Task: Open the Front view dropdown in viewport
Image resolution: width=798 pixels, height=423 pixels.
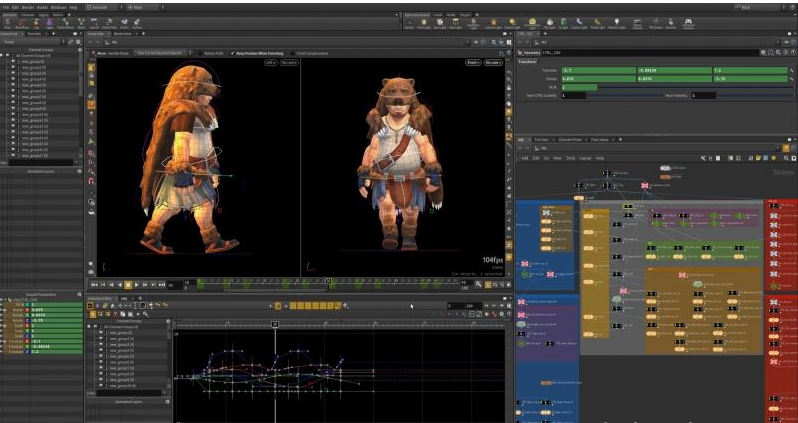Action: [473, 63]
